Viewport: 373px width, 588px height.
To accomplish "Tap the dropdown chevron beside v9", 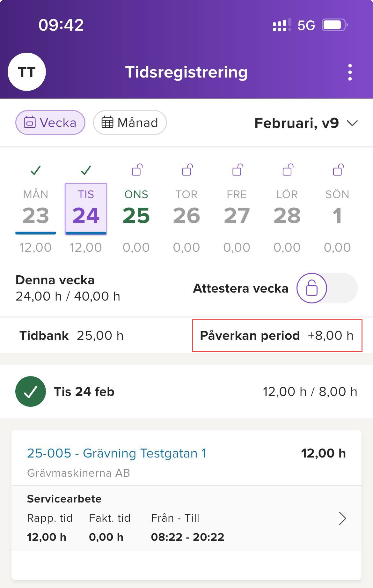I will (x=352, y=123).
